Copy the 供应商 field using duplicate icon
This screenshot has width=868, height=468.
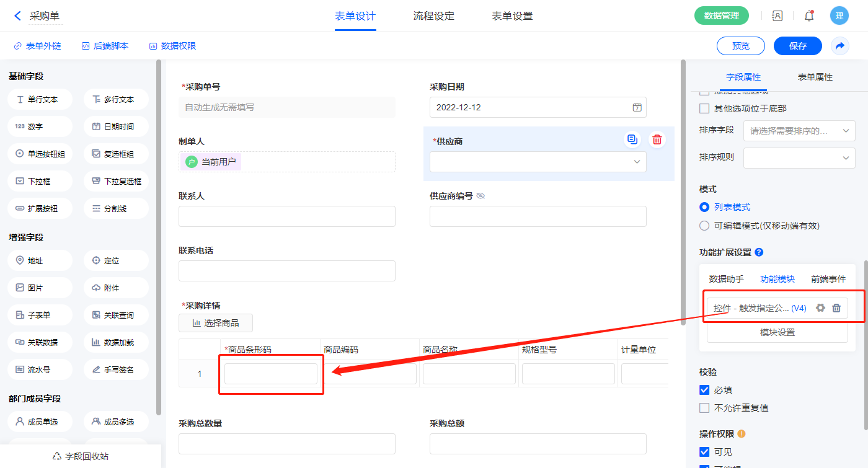(x=632, y=140)
